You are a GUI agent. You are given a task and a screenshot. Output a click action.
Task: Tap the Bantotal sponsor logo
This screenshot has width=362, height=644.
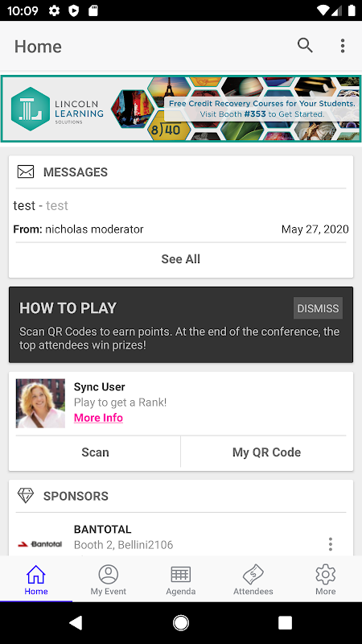39,544
